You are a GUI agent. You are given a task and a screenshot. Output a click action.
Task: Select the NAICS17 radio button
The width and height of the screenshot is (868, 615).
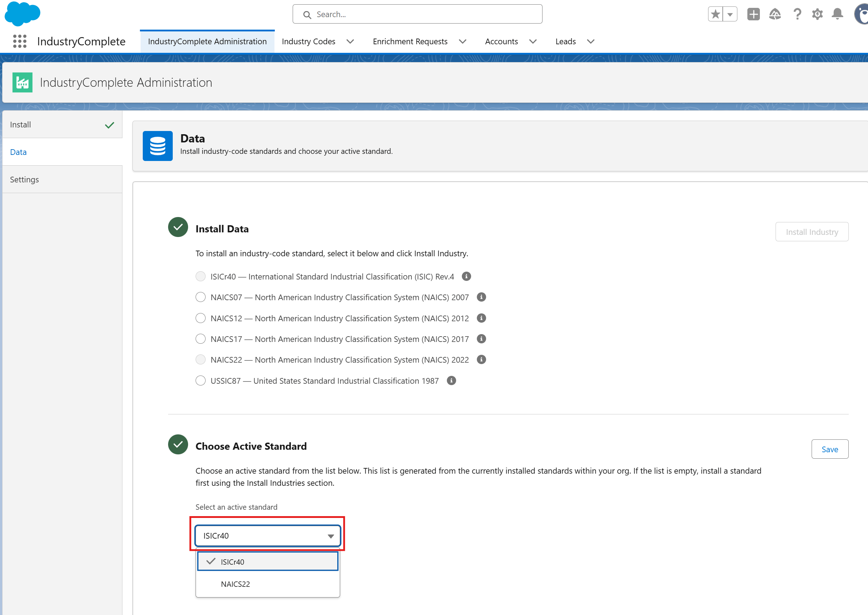pos(200,339)
